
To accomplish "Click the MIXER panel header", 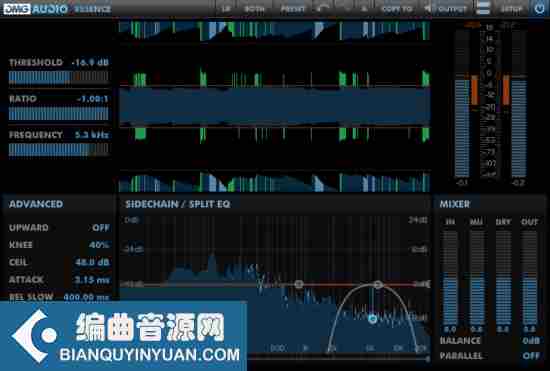I will click(x=455, y=204).
